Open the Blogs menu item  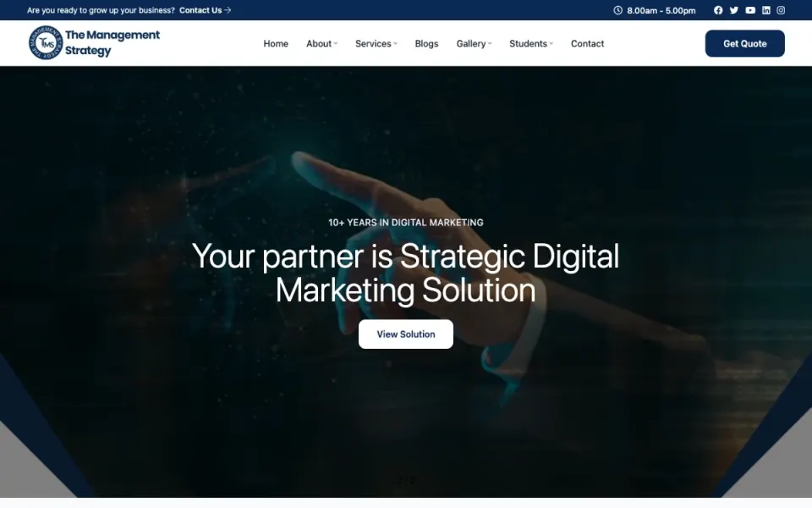click(426, 43)
